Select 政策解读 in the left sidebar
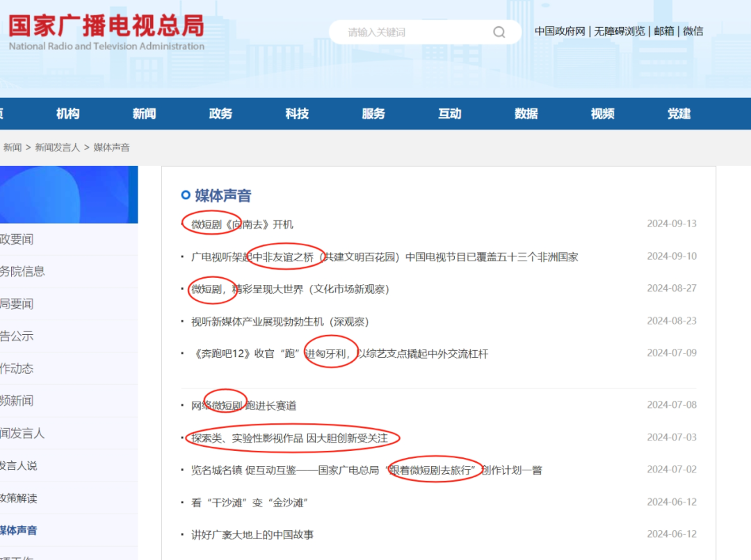This screenshot has height=560, width=751. point(19,498)
